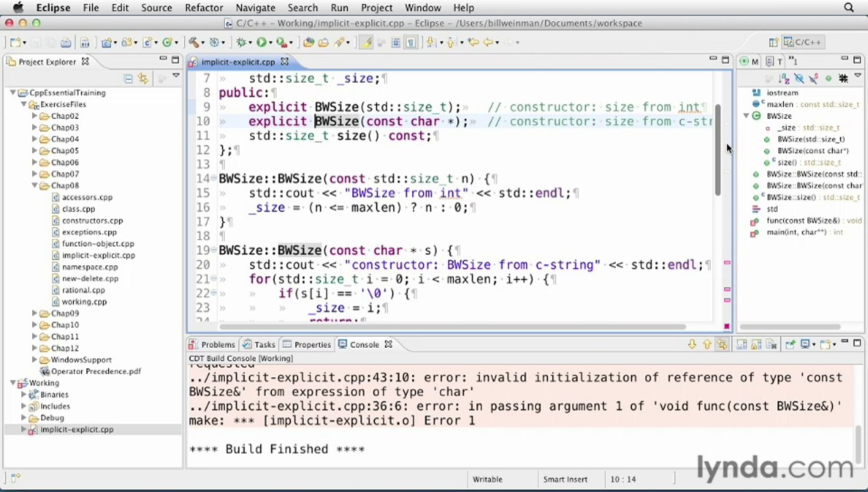Maximize the Outline view panel
Screen dimensions: 868x492
[857, 60]
